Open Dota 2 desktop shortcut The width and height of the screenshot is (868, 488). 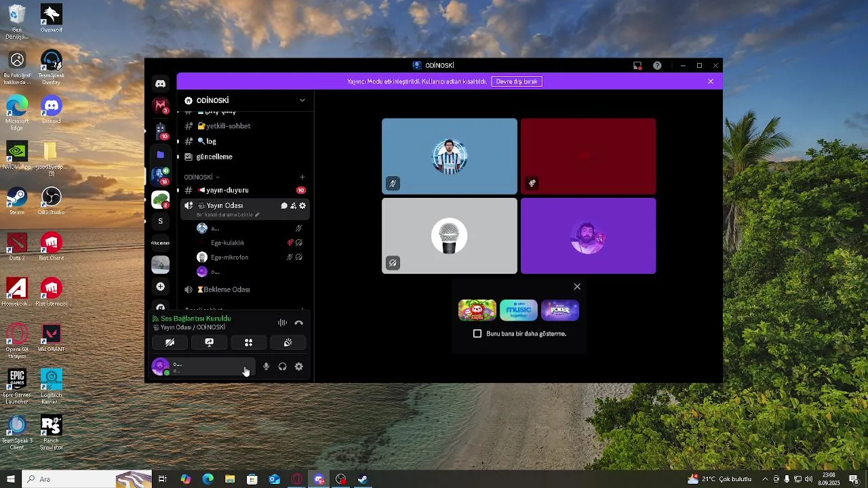point(17,246)
